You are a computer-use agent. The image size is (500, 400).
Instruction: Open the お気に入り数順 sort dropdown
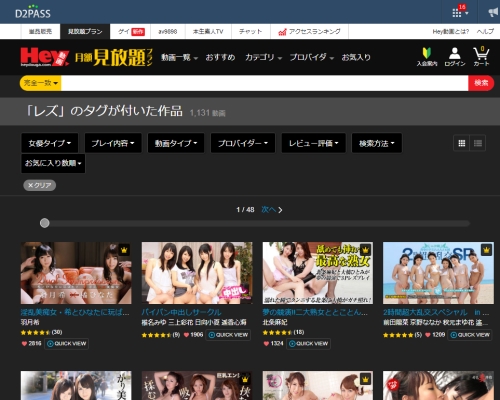coord(53,163)
